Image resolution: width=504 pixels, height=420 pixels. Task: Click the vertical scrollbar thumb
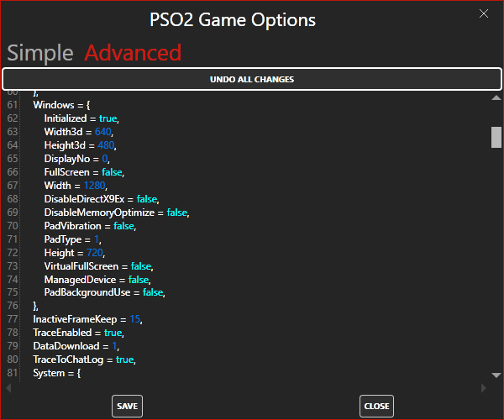point(496,137)
